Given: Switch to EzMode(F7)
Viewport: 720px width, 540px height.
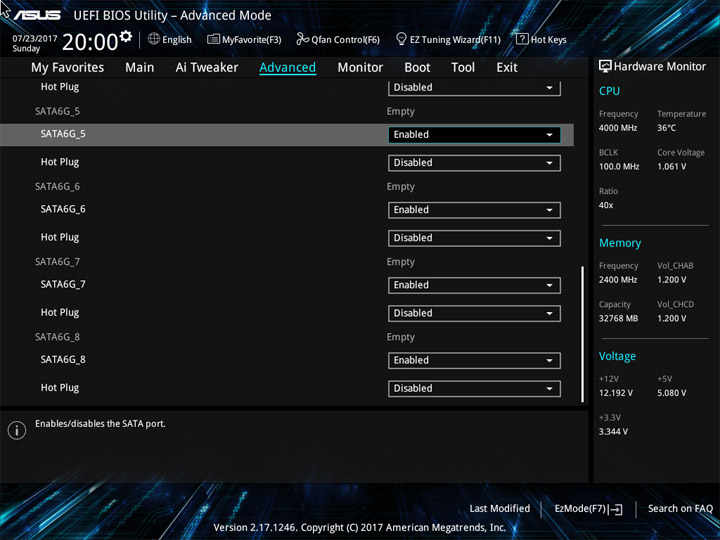Looking at the screenshot, I should coord(588,509).
